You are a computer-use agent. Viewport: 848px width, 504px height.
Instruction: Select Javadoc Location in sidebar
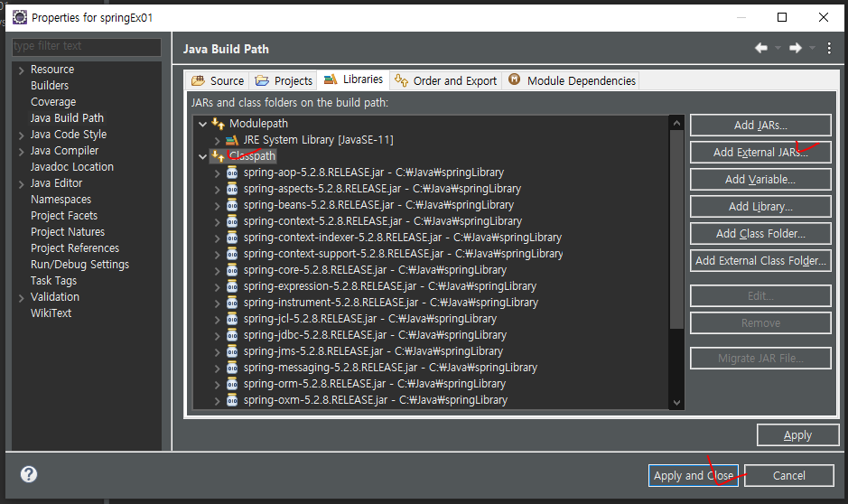click(72, 166)
